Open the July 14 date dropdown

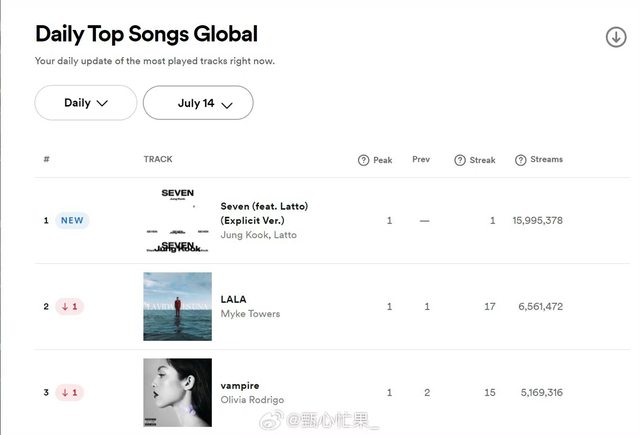(x=198, y=103)
